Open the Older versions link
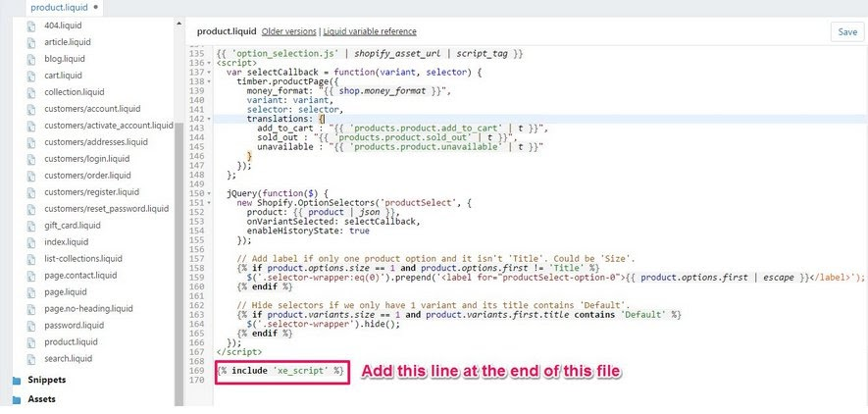The image size is (868, 414). tap(289, 32)
